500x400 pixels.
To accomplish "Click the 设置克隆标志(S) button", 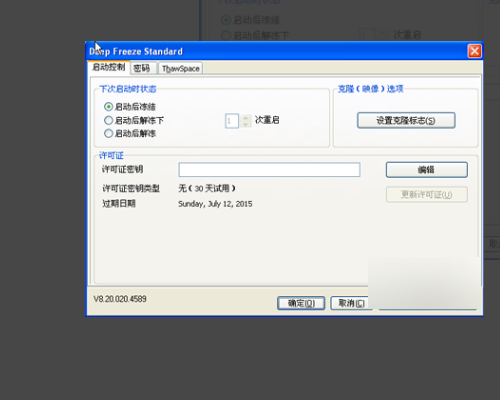I will click(406, 120).
